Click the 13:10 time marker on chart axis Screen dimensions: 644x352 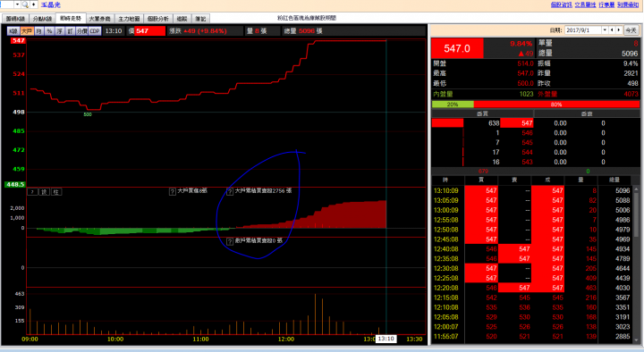[x=386, y=339]
